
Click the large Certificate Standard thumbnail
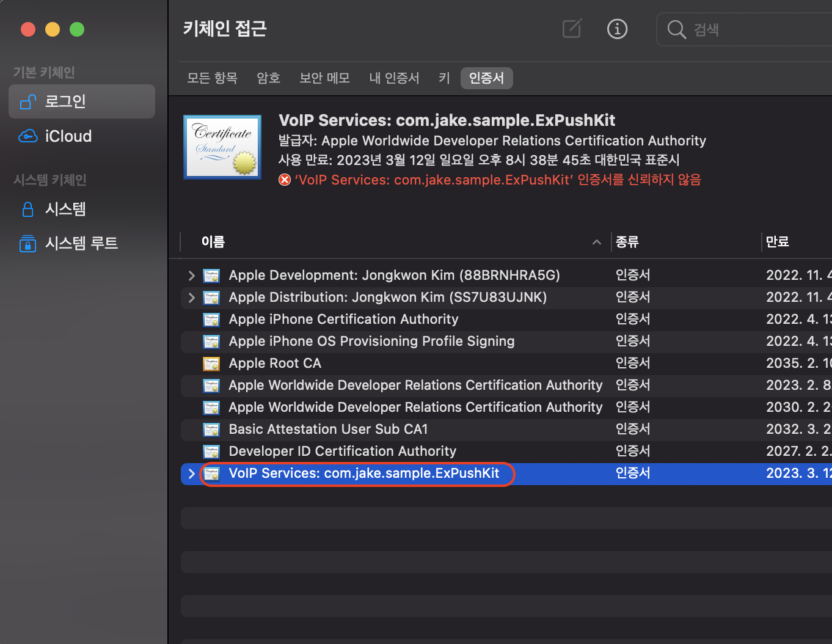222,147
